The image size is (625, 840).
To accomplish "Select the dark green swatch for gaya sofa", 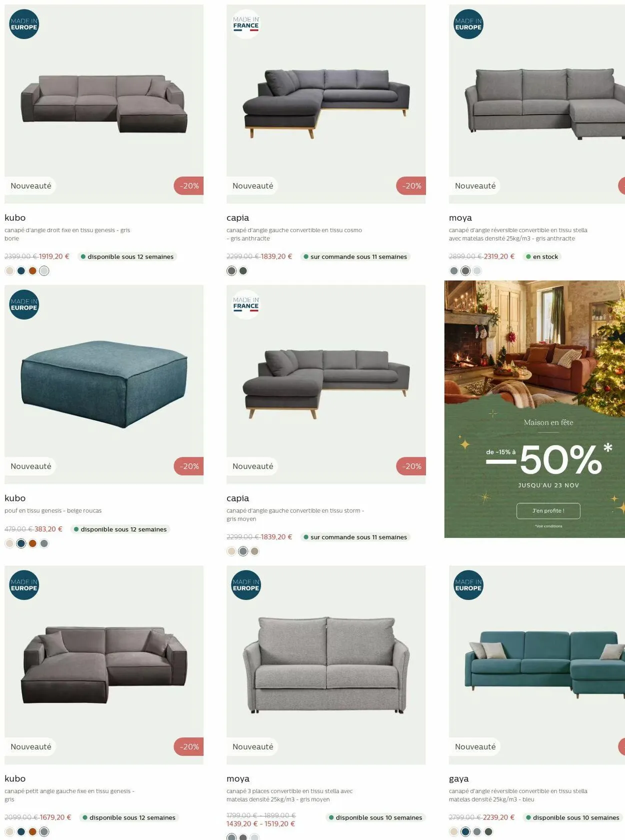I will coord(488,831).
